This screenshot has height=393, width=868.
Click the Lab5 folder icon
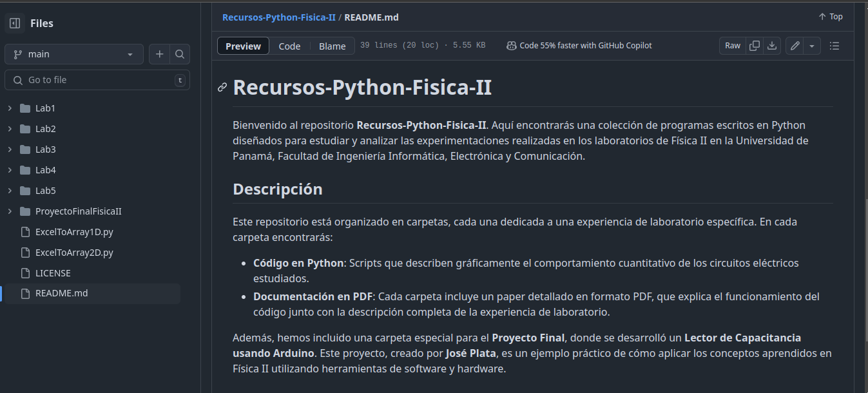point(25,191)
